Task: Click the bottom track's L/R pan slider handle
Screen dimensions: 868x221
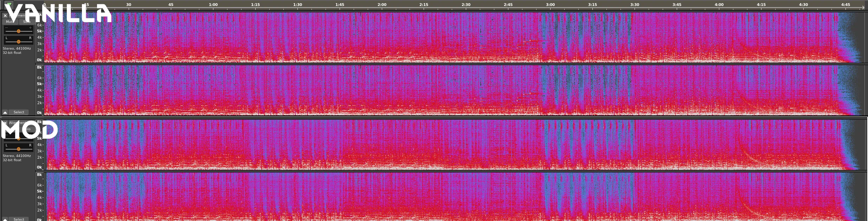Action: click(x=19, y=149)
